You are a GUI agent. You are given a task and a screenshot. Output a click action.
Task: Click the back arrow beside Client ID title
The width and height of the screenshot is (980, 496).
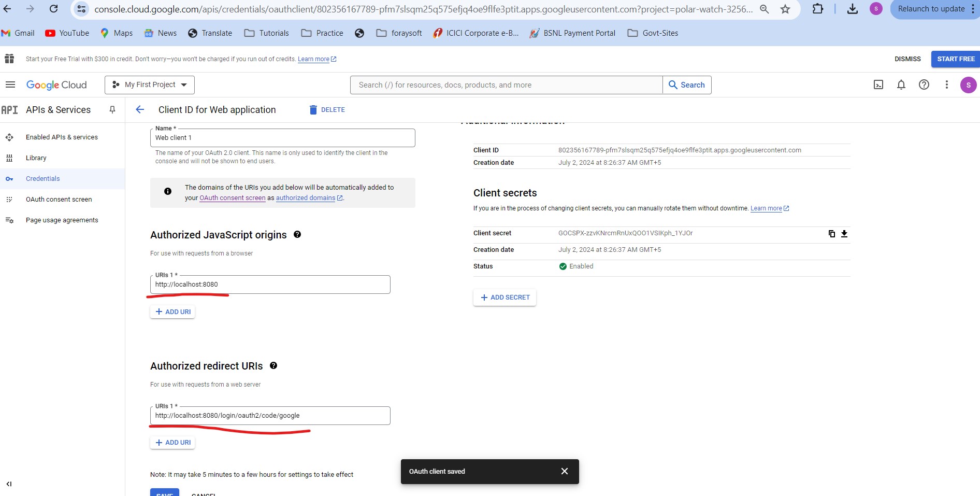(x=139, y=110)
